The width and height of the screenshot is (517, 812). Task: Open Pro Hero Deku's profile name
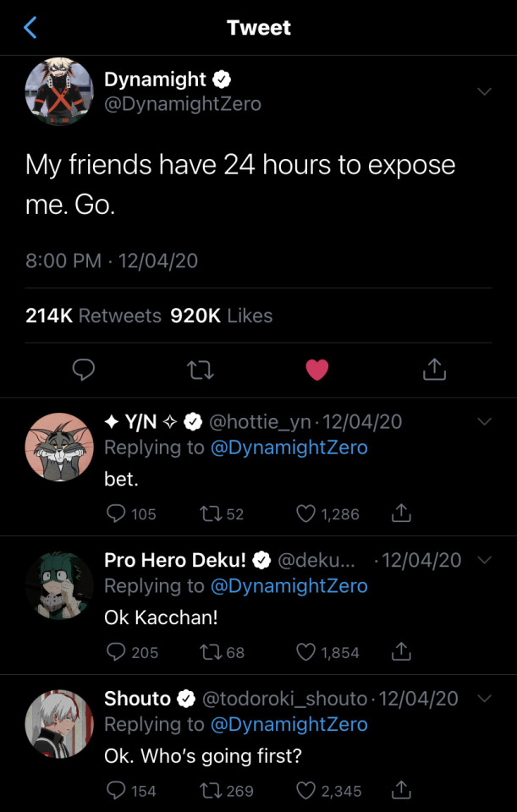(175, 560)
